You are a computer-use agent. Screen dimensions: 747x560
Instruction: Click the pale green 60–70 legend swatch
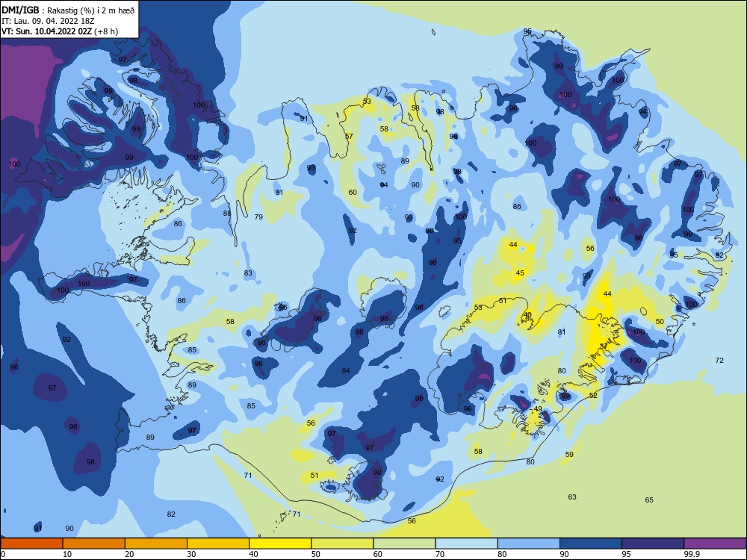tap(404, 544)
